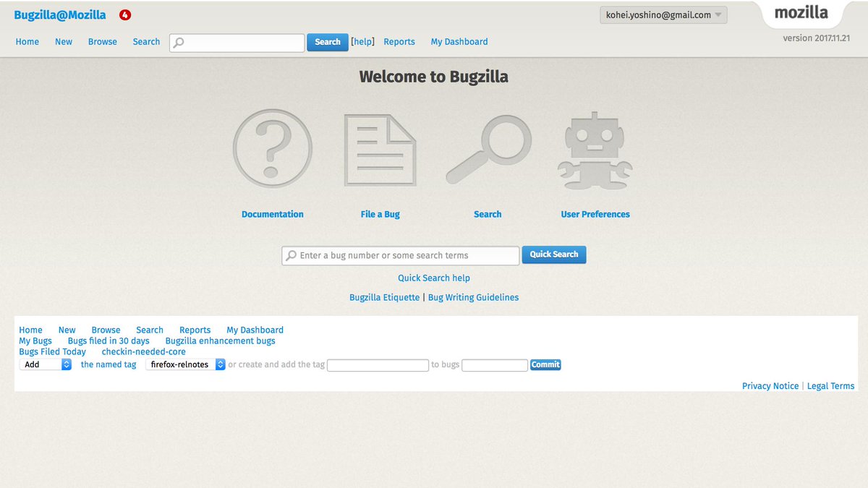Open Bugzilla Etiquette link
Viewport: 868px width, 488px height.
pos(384,297)
